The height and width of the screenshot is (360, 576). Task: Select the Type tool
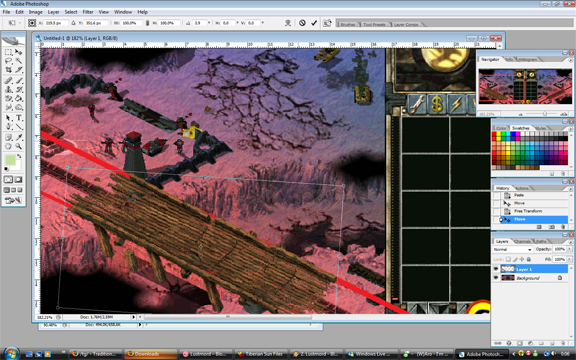pyautogui.click(x=19, y=118)
